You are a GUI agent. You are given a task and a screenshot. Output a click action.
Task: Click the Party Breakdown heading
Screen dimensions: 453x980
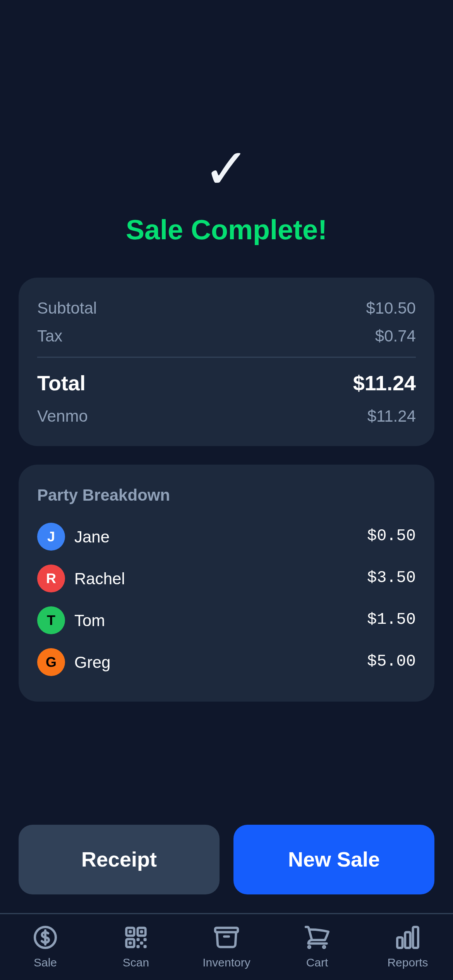[103, 495]
